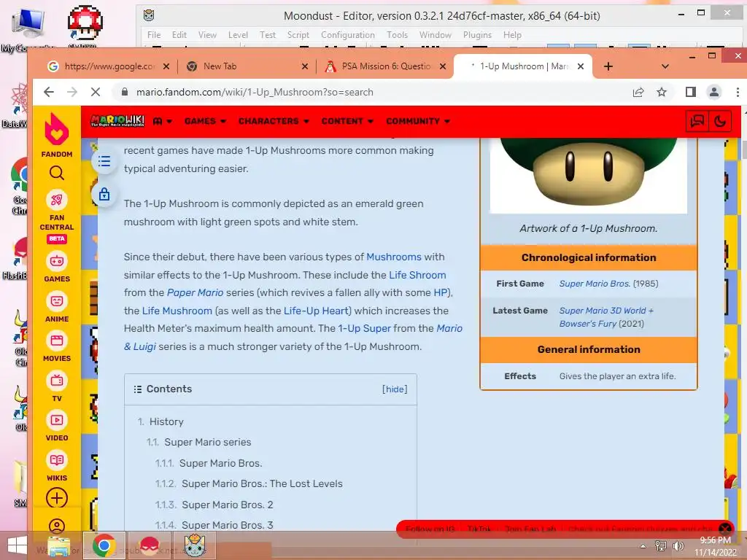Click the 1-Up Mushroom artwork image
This screenshot has height=560, width=747.
click(x=589, y=174)
